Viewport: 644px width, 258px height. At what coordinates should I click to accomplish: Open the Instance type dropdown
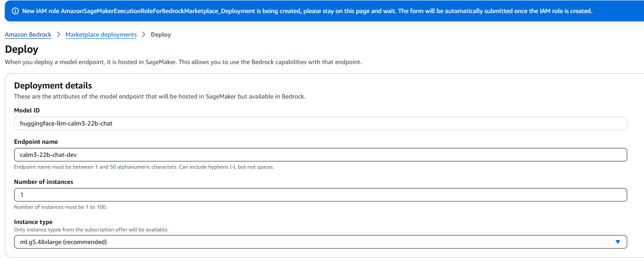(320, 242)
